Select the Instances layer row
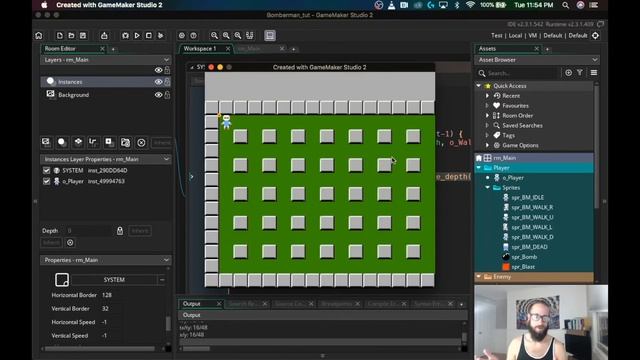Image resolution: width=640 pixels, height=360 pixels. coord(106,82)
